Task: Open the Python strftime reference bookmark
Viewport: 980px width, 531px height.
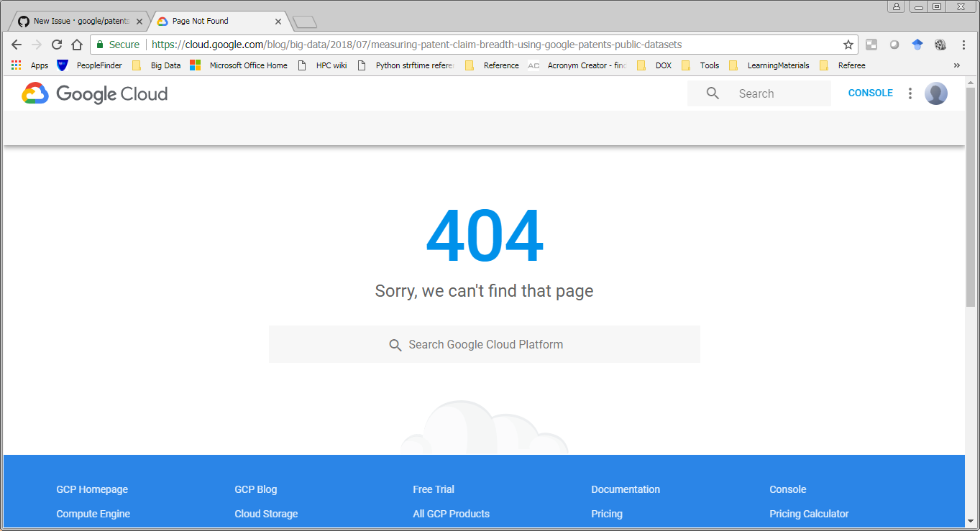Action: tap(406, 65)
